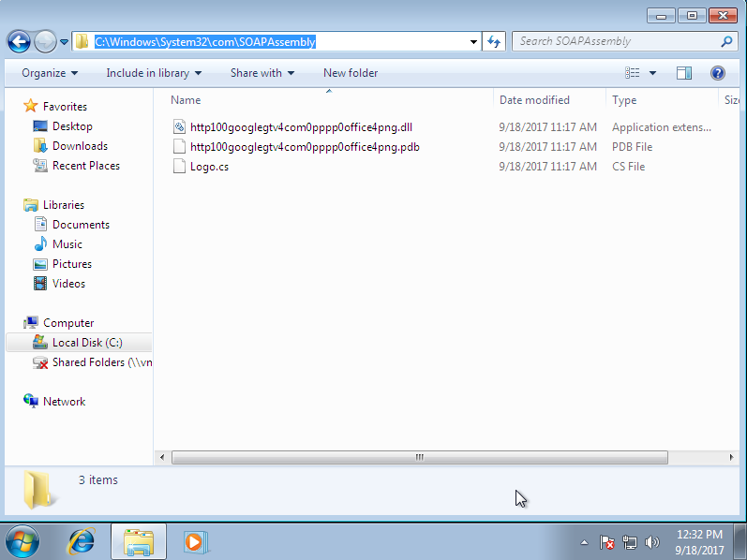This screenshot has width=747, height=560.
Task: Open Downloads in Favorites
Action: tap(80, 146)
